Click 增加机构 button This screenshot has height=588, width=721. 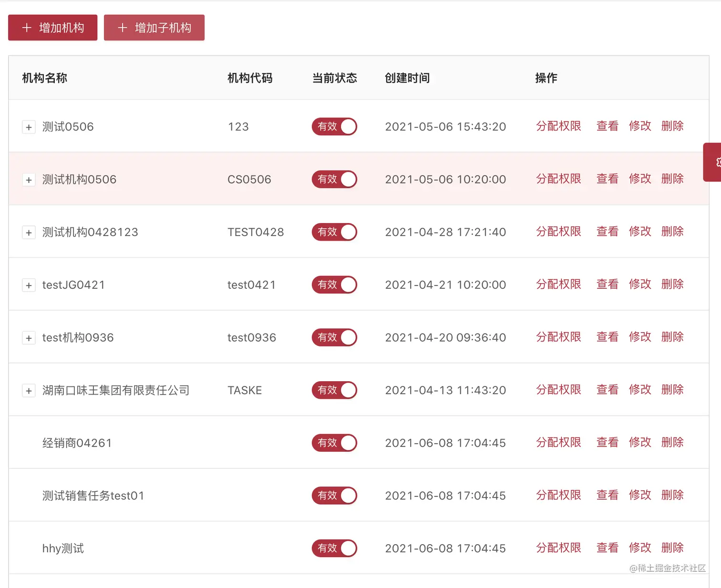click(52, 27)
